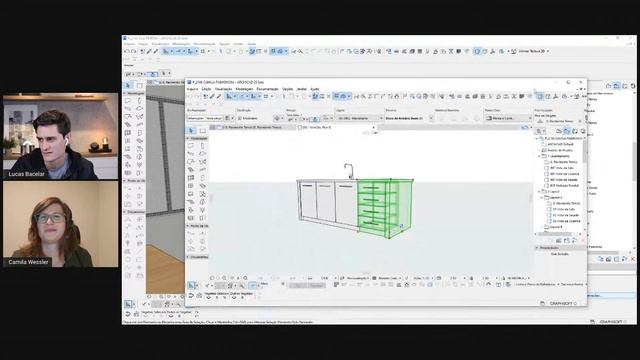
Task: Open the Marcenaria layer dropdown
Action: coord(360,118)
